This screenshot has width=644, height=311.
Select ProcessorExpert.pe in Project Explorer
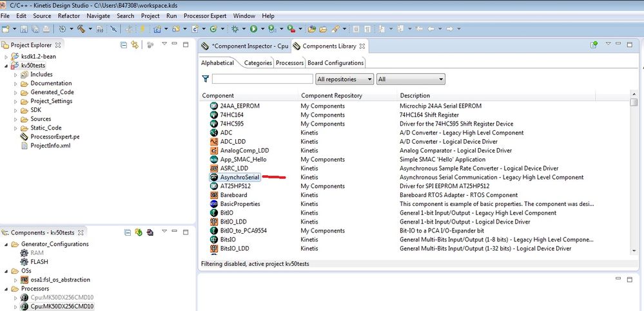(x=55, y=137)
